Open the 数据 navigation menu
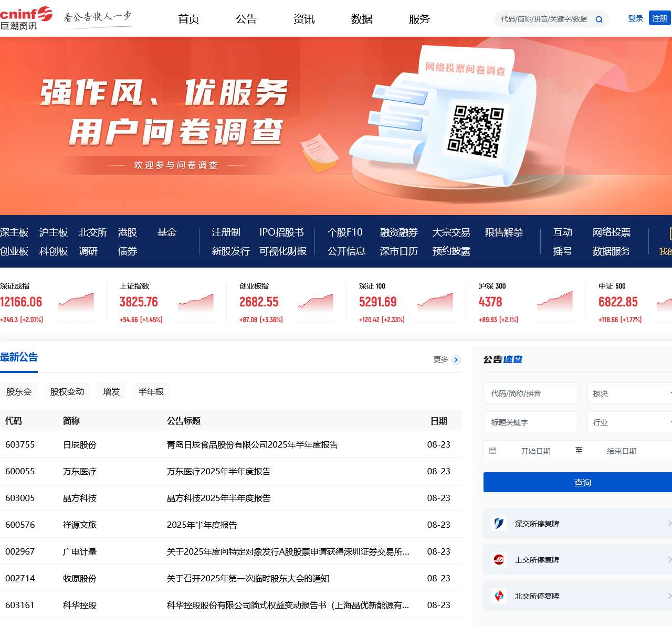 tap(361, 19)
